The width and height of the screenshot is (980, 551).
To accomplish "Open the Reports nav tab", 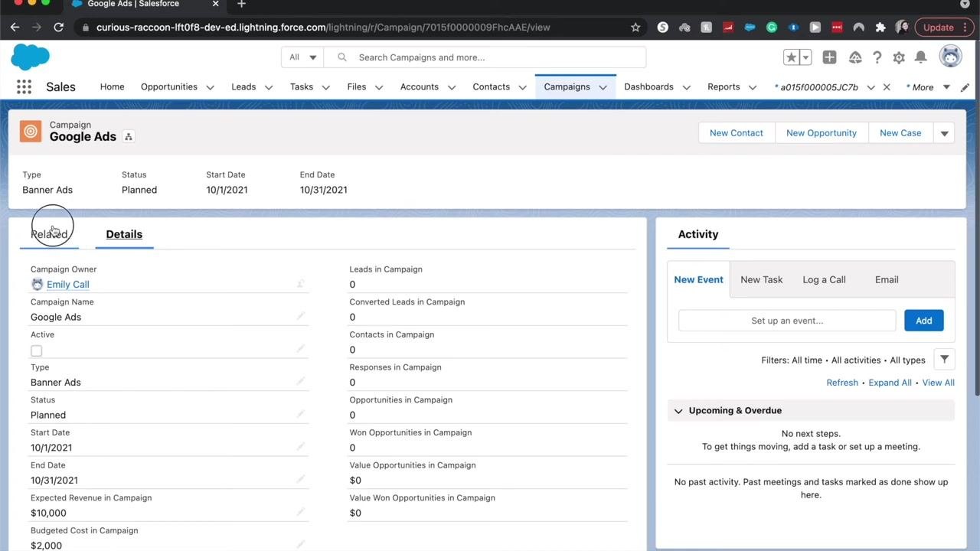I will 724,86.
